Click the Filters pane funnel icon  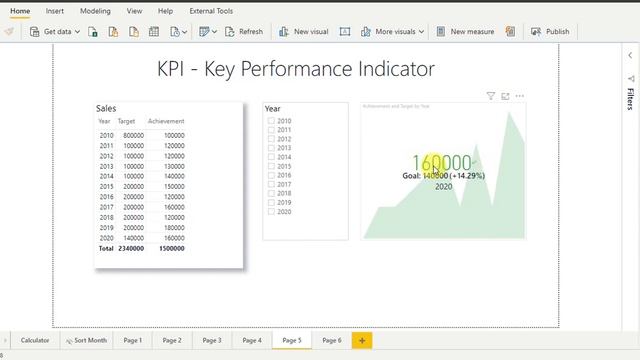[x=631, y=78]
